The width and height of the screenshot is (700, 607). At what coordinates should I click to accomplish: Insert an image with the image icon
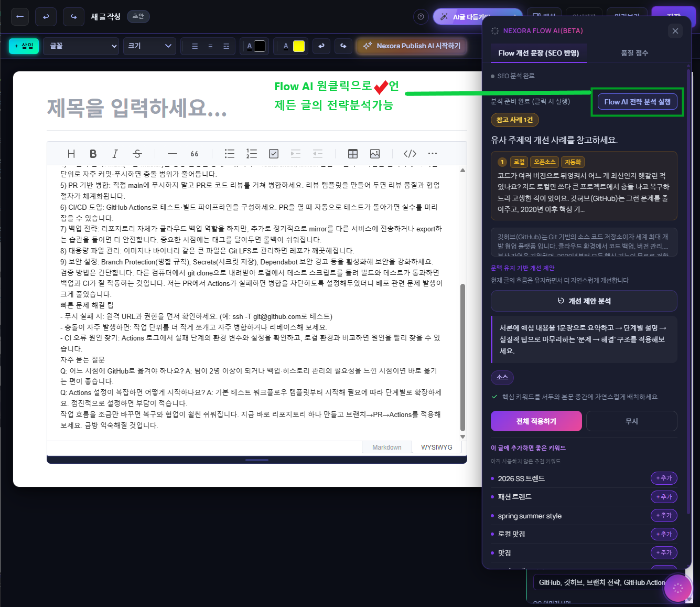pyautogui.click(x=375, y=154)
